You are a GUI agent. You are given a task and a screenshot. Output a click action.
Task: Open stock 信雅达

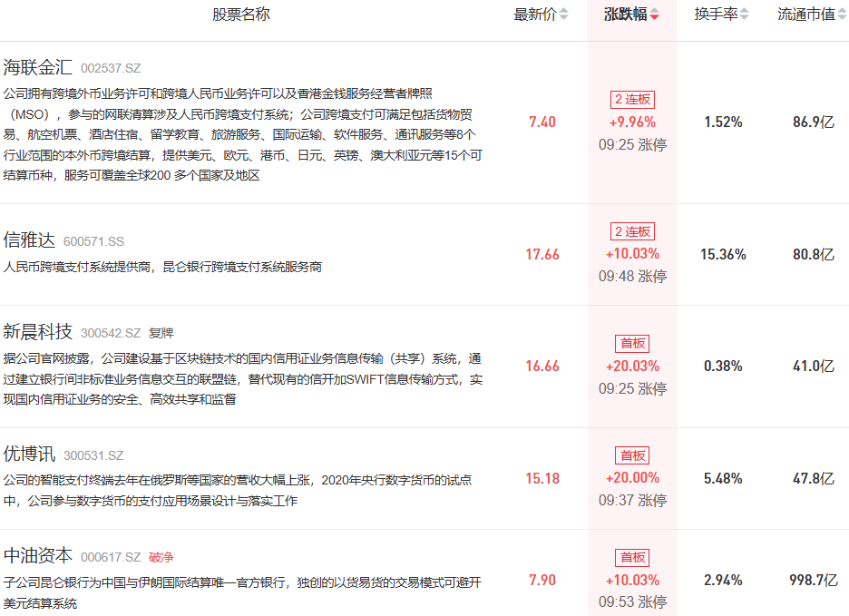[x=29, y=240]
